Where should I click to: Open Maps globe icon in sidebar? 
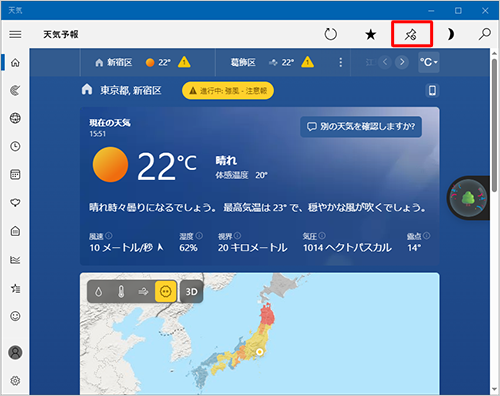coord(15,118)
